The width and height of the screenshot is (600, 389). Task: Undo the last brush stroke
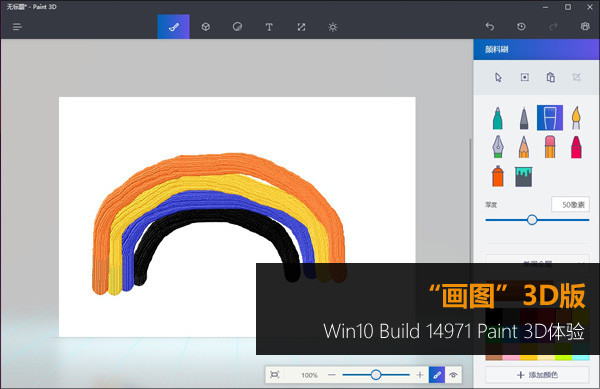pos(489,26)
